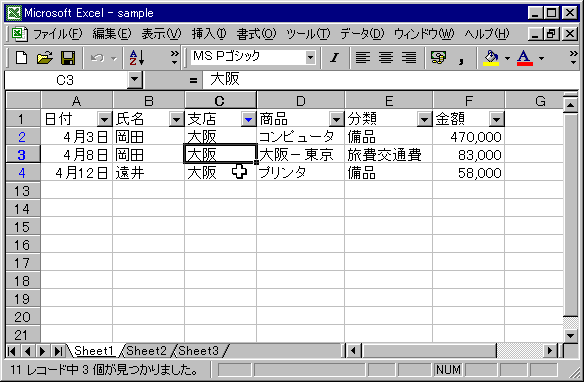The height and width of the screenshot is (382, 584).
Task: Center align text icon
Action: (x=386, y=58)
